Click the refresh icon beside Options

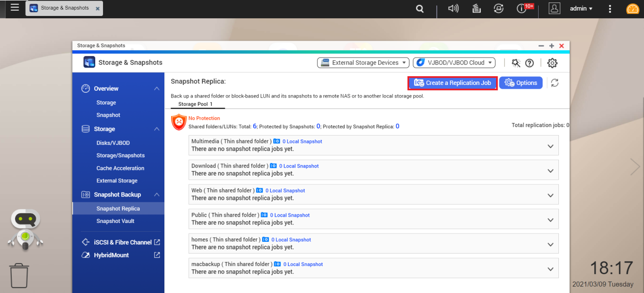555,83
